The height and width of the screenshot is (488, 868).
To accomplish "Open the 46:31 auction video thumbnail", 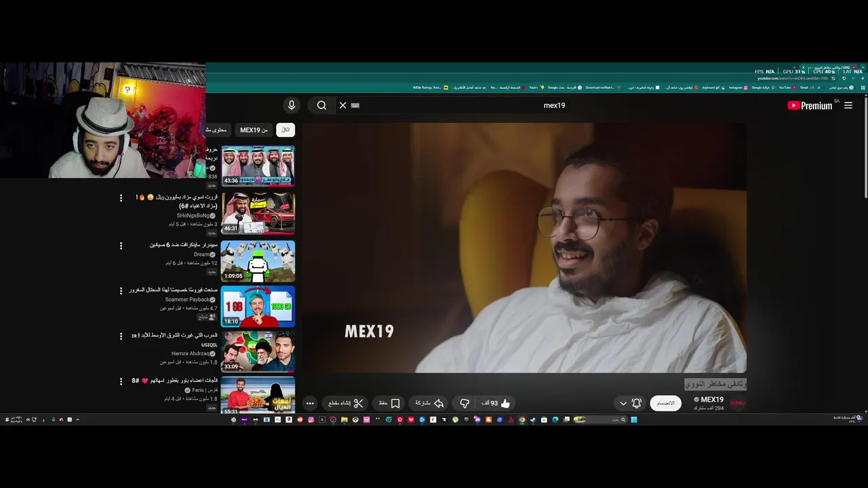I will (258, 213).
